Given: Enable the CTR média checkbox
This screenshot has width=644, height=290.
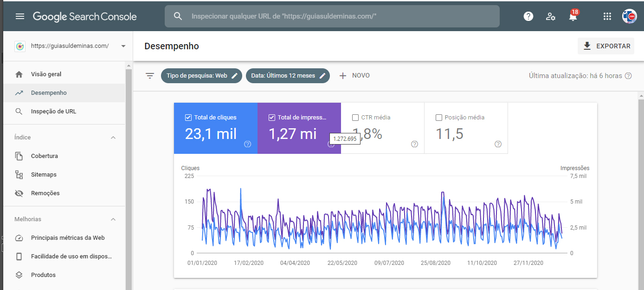Looking at the screenshot, I should 355,118.
